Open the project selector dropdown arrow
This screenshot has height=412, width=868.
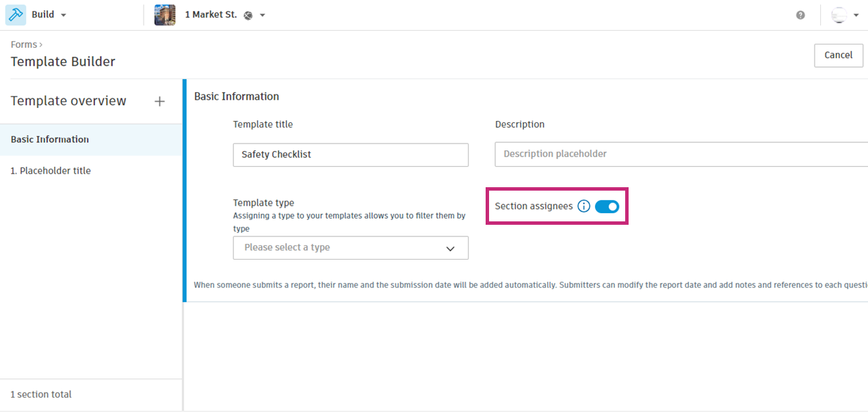263,16
